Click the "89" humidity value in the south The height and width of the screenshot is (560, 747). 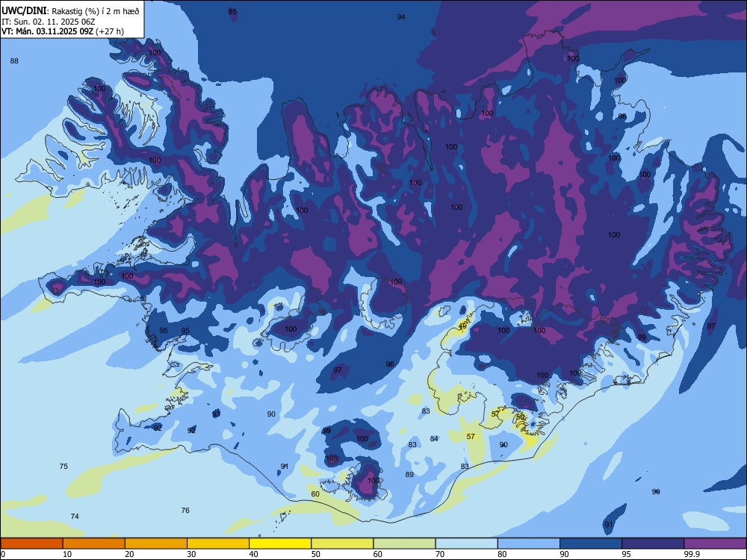(x=409, y=474)
